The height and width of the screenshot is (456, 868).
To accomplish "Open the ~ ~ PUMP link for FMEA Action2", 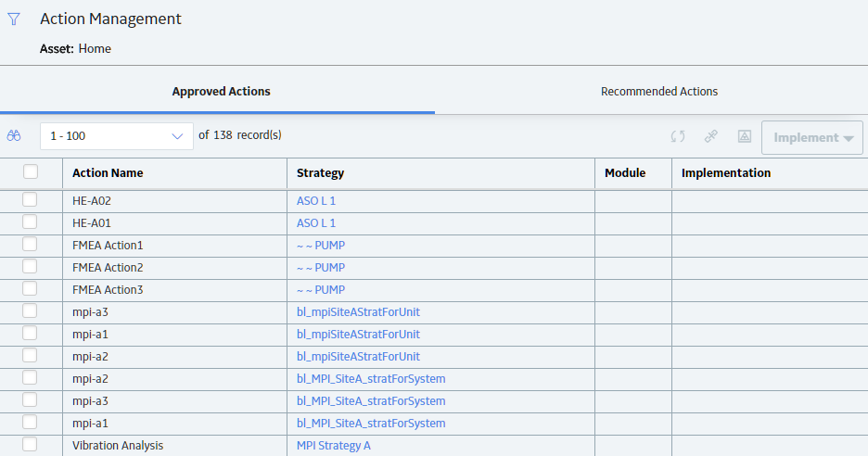I will pyautogui.click(x=321, y=268).
